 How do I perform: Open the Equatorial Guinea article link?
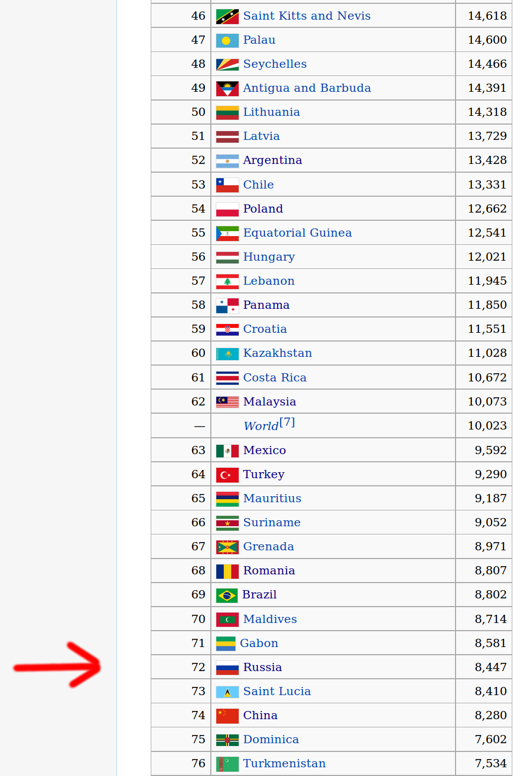point(297,233)
